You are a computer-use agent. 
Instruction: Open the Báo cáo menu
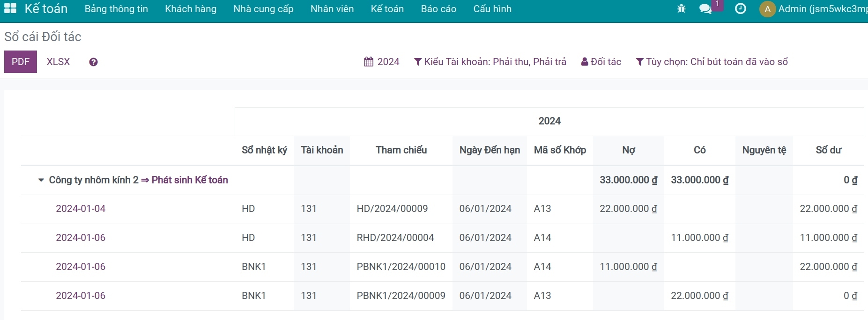(438, 9)
